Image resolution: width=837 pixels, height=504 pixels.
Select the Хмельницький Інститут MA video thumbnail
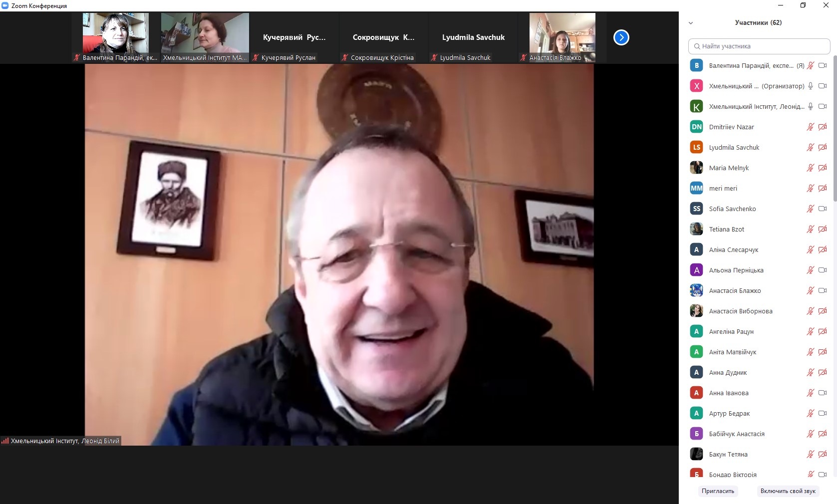pos(205,37)
